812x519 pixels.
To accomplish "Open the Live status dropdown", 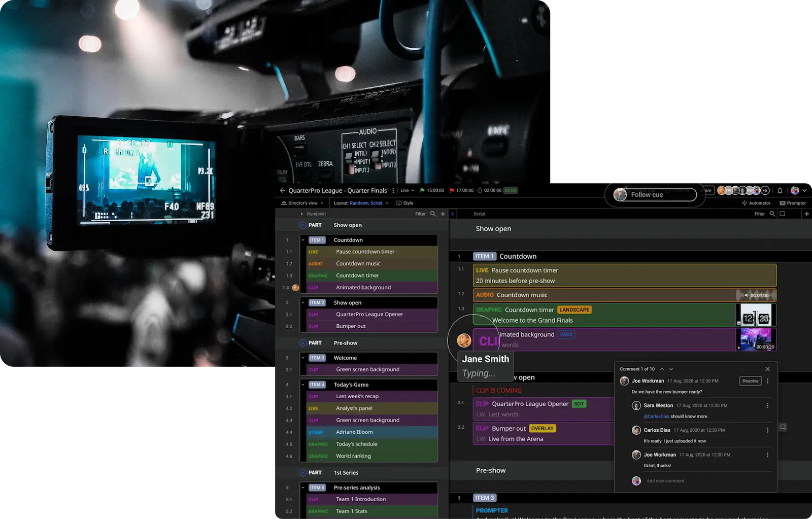I will (407, 191).
